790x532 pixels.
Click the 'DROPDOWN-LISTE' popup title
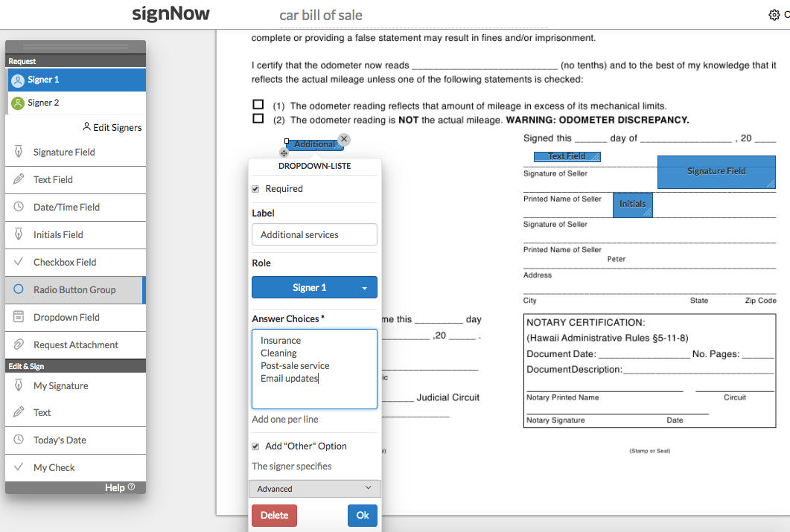click(x=314, y=166)
